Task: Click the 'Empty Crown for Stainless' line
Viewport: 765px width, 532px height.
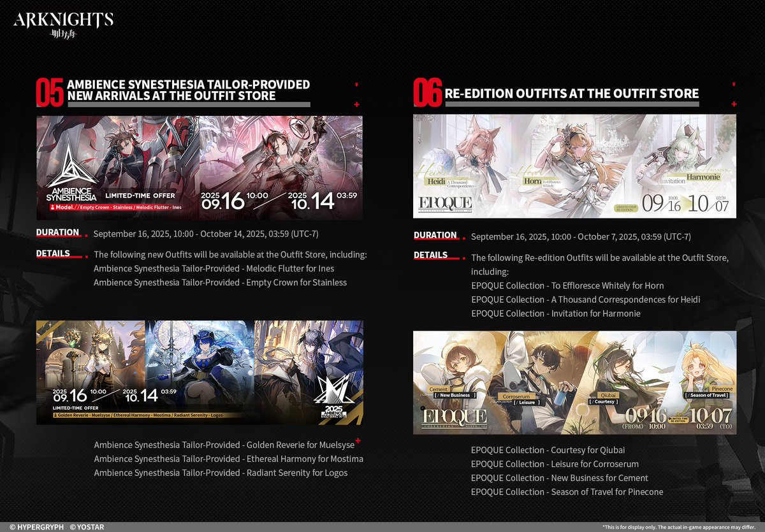Action: (x=221, y=282)
